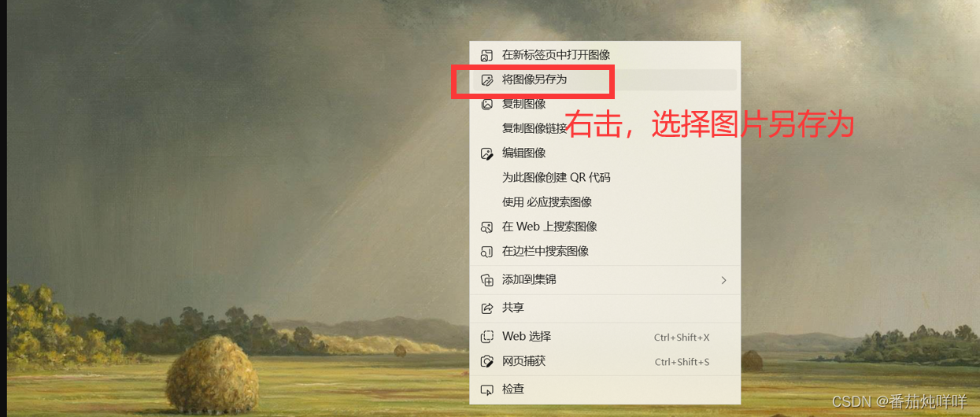980x417 pixels.
Task: Click the open-in-new-tab icon
Action: [x=486, y=55]
